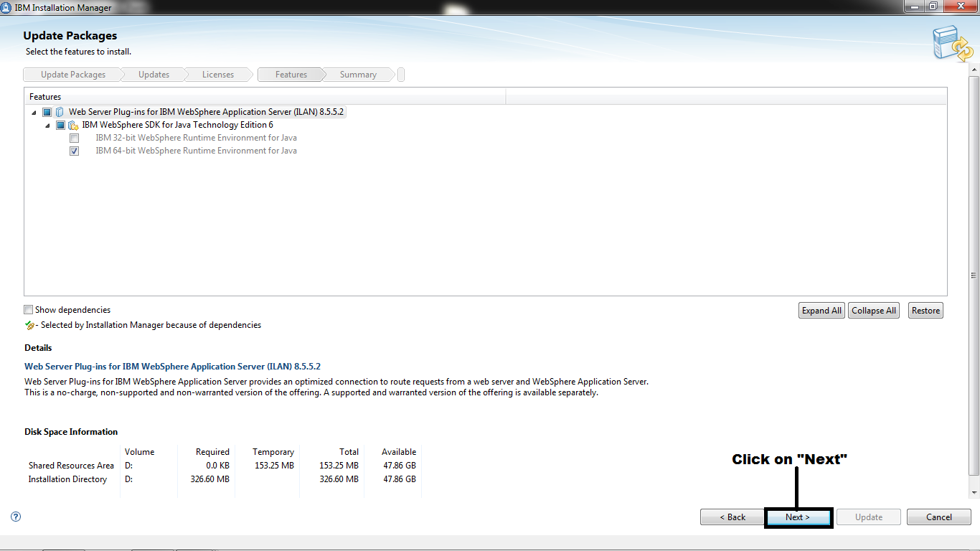Cancel the installation wizard

[938, 517]
